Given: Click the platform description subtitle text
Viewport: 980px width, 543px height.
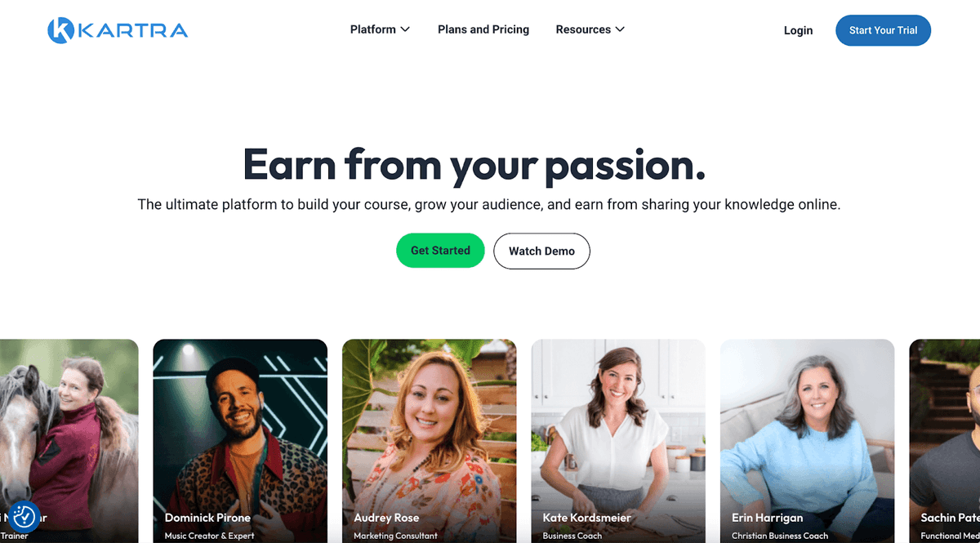Looking at the screenshot, I should [x=489, y=204].
